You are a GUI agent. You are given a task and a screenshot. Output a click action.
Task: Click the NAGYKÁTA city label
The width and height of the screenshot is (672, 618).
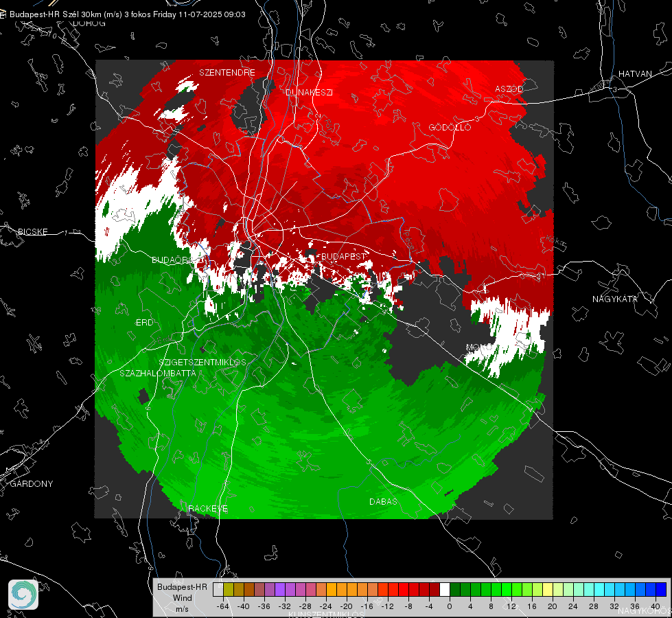pos(615,299)
